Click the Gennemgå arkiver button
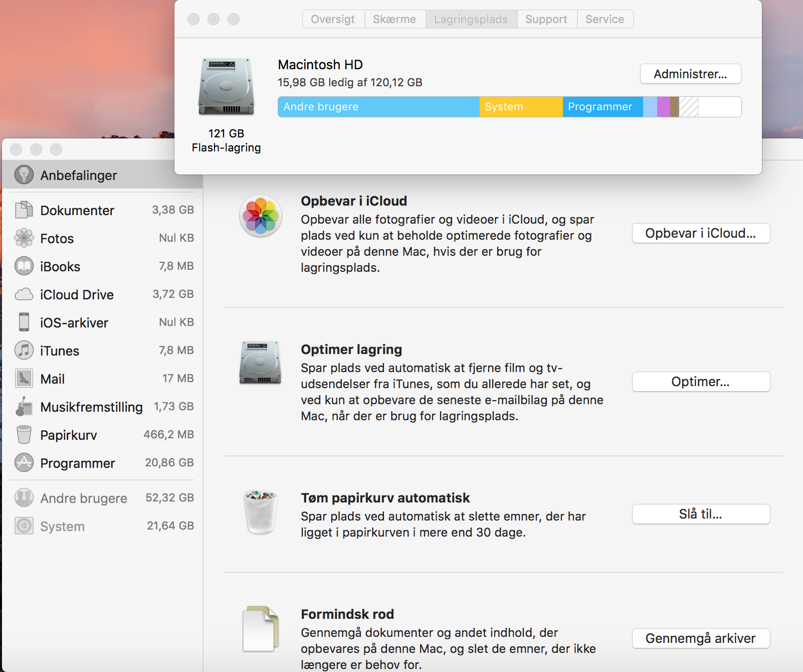The width and height of the screenshot is (803, 672). click(701, 638)
